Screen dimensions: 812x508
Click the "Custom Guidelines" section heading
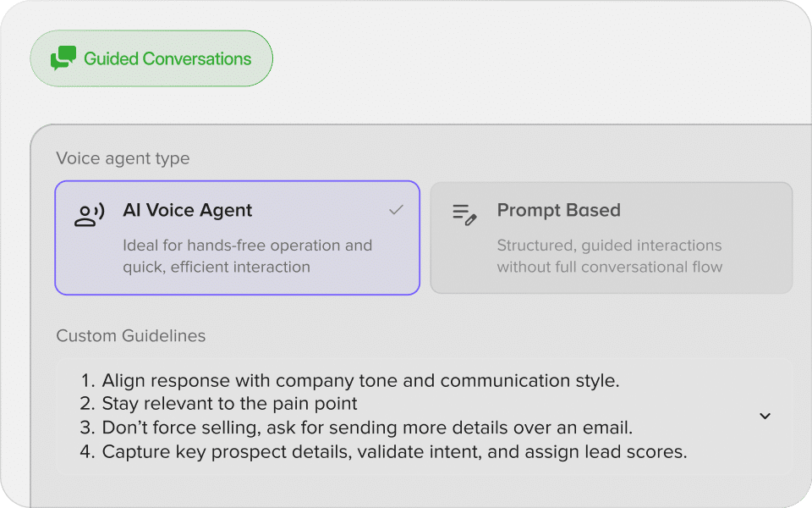[x=130, y=335]
